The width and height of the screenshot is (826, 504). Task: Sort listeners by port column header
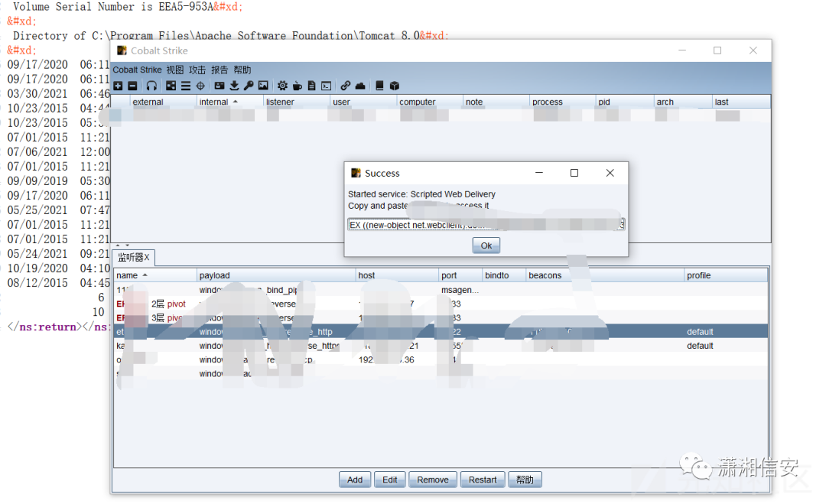pos(461,275)
